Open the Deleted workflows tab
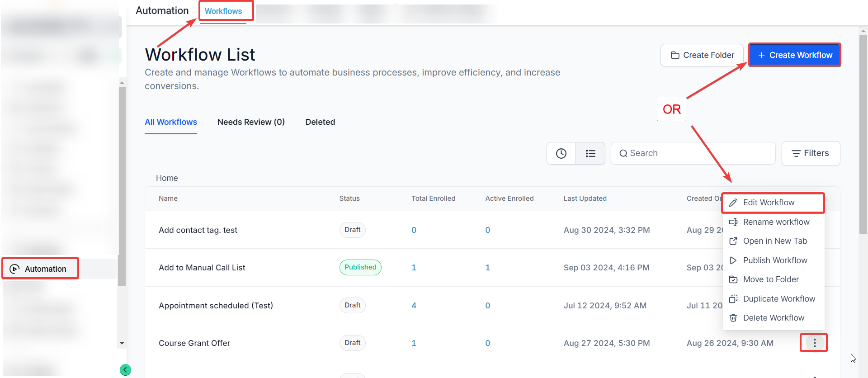The width and height of the screenshot is (868, 378). coord(320,122)
